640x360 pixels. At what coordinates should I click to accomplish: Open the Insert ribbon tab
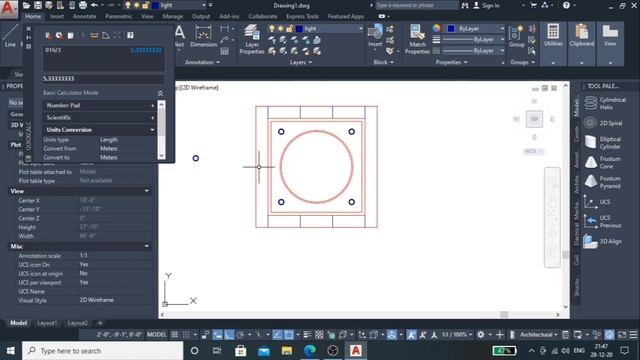point(57,16)
